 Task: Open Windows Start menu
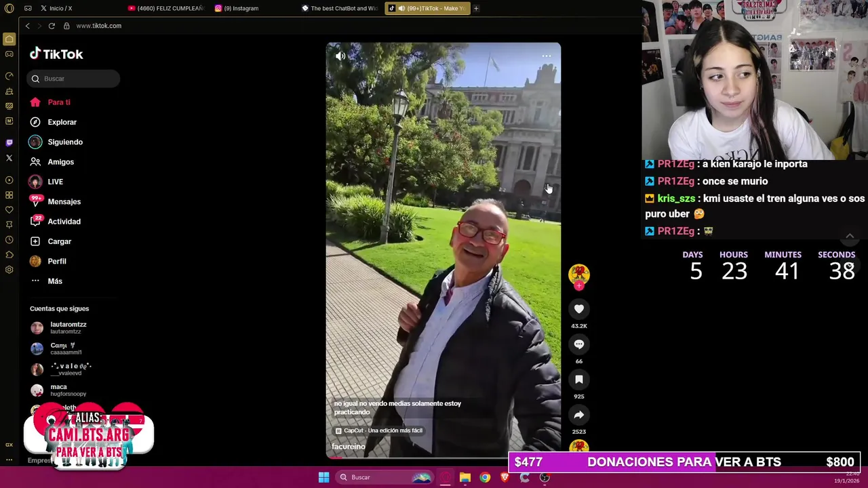click(323, 477)
